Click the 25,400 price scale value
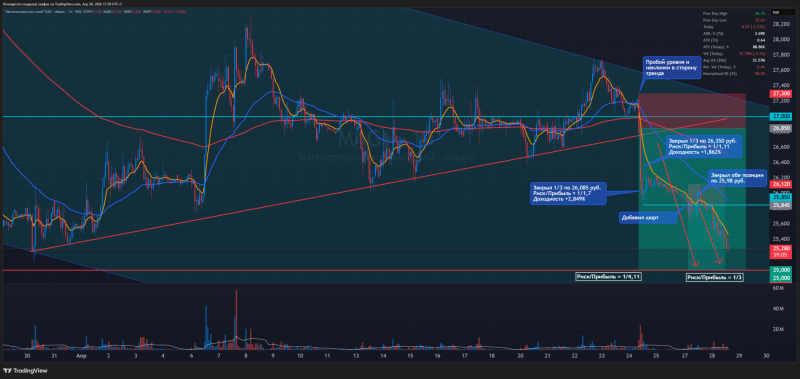 (782, 239)
